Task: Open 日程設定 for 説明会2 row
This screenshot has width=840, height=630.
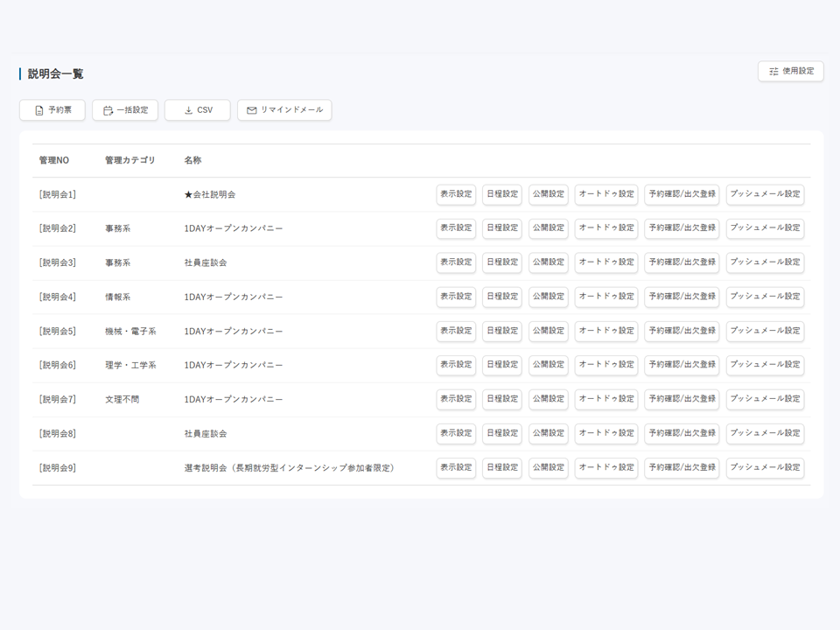Action: point(502,228)
